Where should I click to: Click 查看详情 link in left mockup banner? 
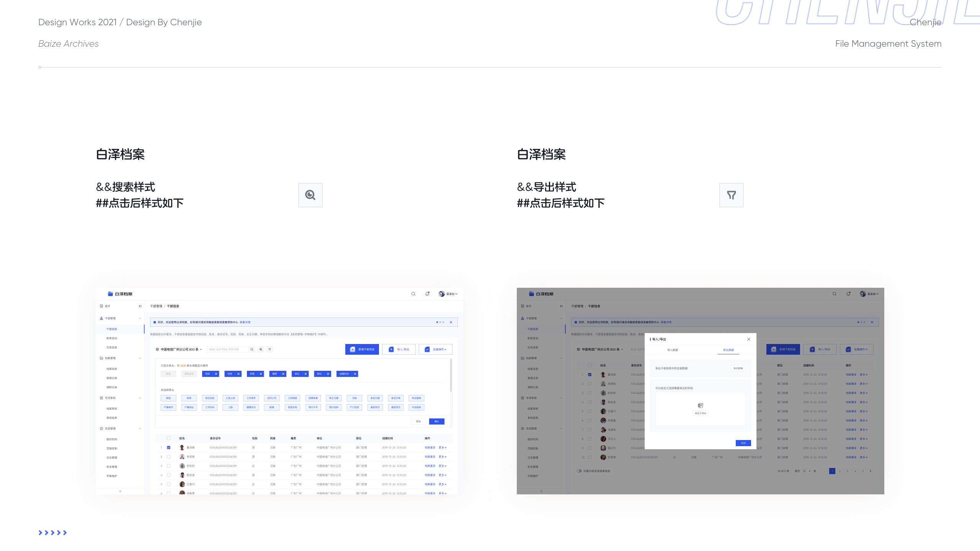(245, 322)
